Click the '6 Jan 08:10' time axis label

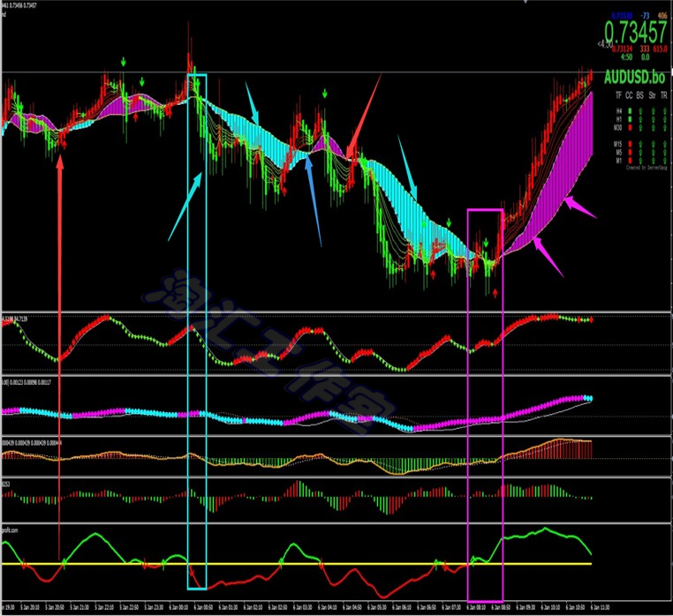point(475,607)
